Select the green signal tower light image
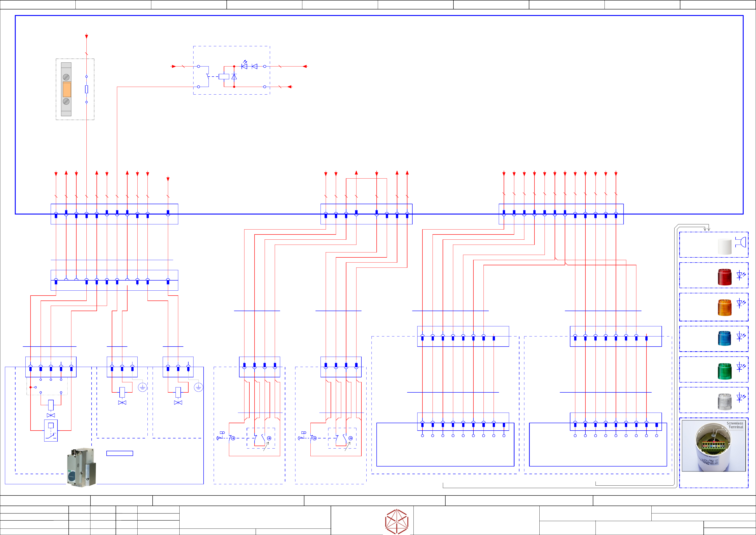This screenshot has height=535, width=756. pyautogui.click(x=724, y=371)
